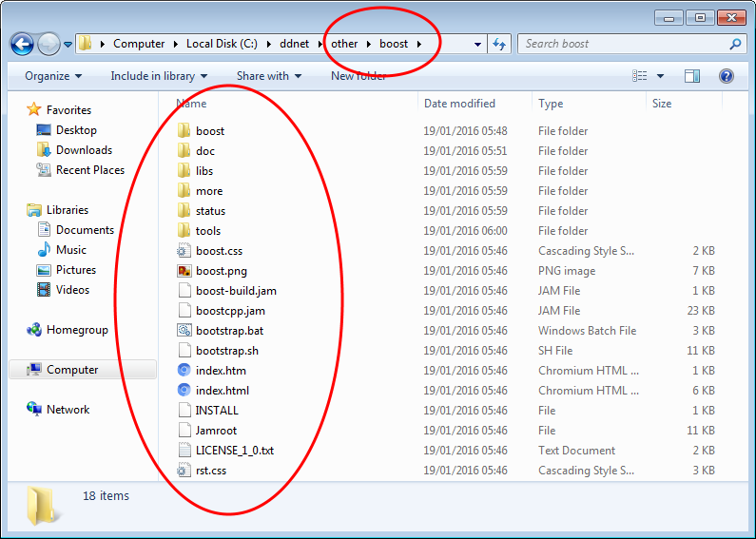Sort files by Date modified column
Screen dimensions: 756x539
click(x=459, y=104)
